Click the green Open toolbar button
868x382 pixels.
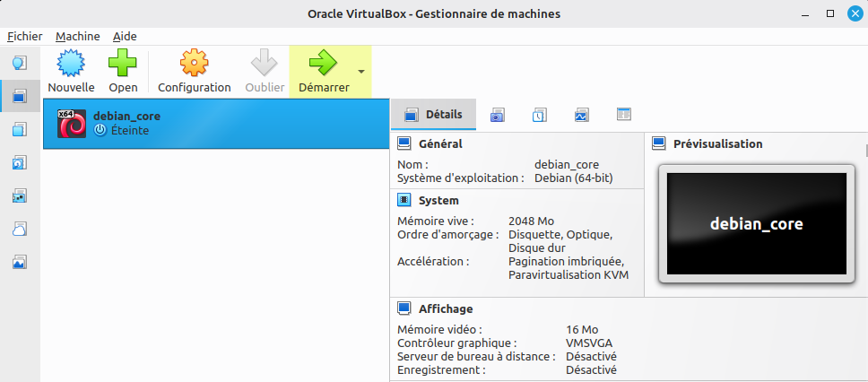coord(123,72)
